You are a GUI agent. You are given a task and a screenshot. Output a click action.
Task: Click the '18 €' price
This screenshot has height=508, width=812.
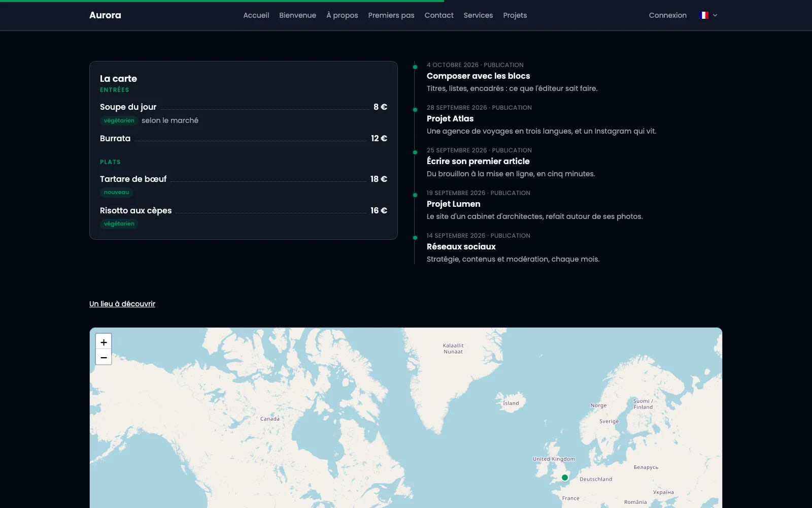tap(379, 179)
